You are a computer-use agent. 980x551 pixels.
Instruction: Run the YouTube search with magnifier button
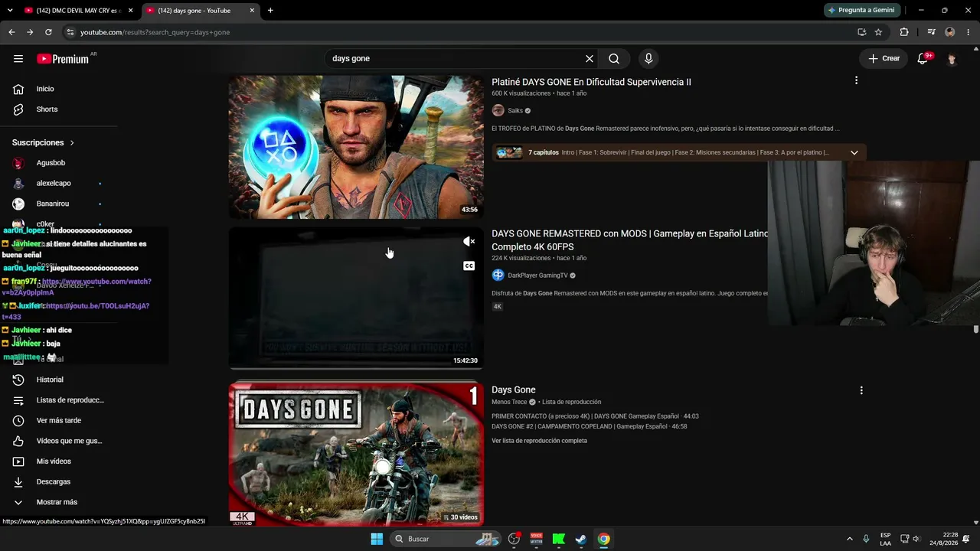pos(614,59)
